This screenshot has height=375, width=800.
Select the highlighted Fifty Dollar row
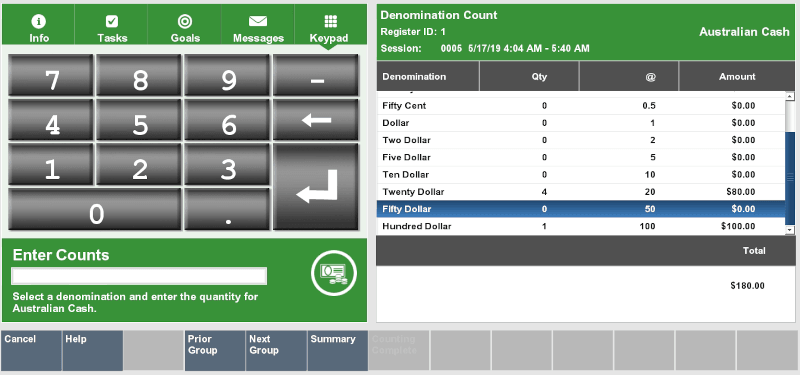click(x=581, y=209)
